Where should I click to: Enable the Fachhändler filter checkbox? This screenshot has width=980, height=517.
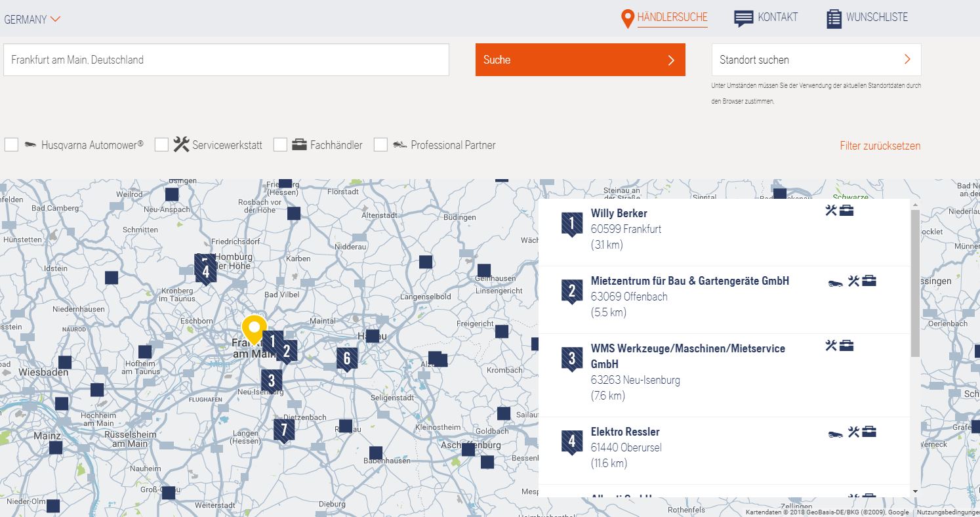pos(280,145)
